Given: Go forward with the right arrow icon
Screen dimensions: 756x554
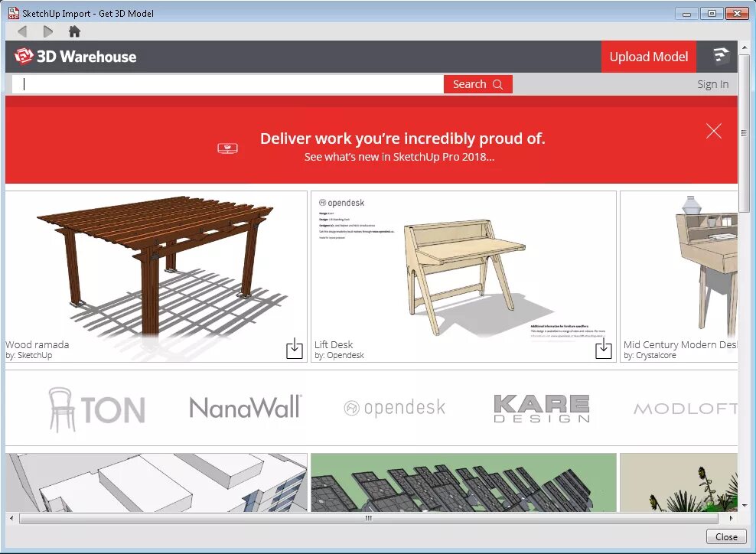Looking at the screenshot, I should pyautogui.click(x=47, y=32).
